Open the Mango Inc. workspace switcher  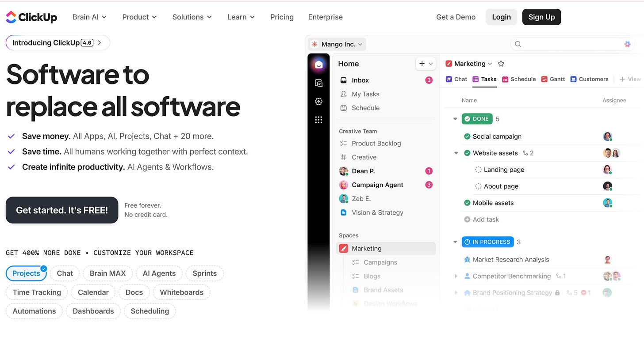337,44
